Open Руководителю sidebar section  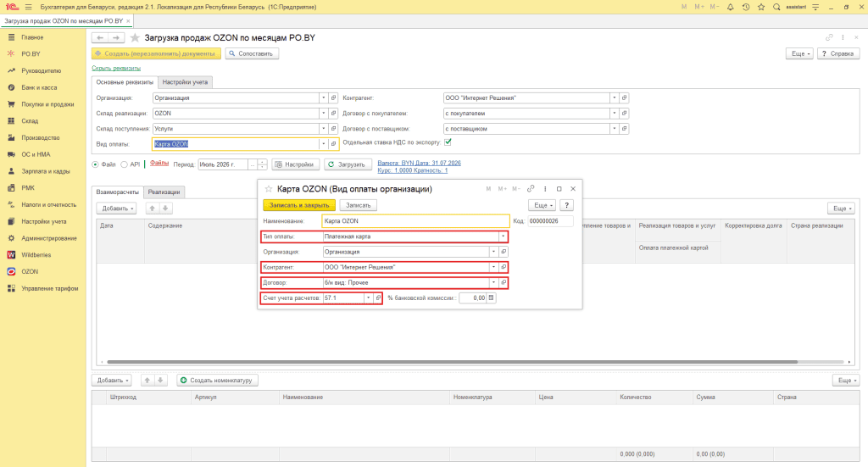(41, 71)
